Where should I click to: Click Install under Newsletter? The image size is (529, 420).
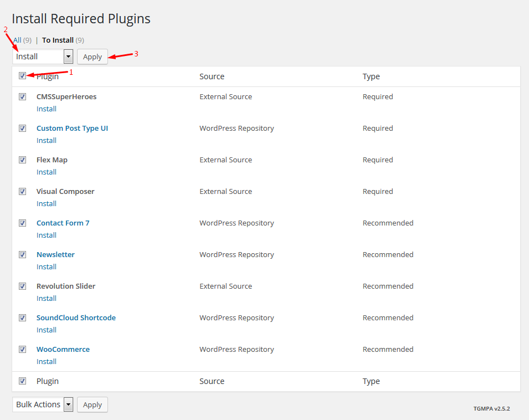coord(47,267)
